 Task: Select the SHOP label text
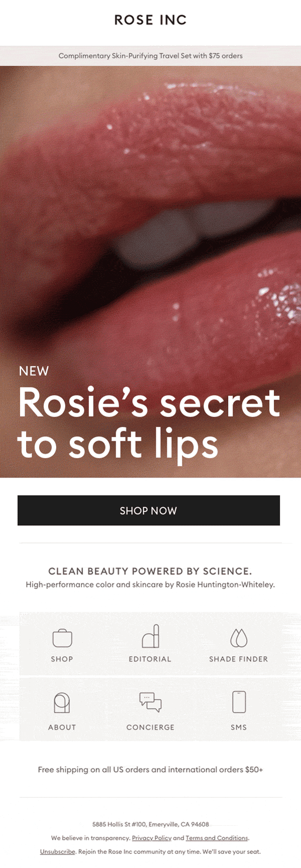click(62, 659)
